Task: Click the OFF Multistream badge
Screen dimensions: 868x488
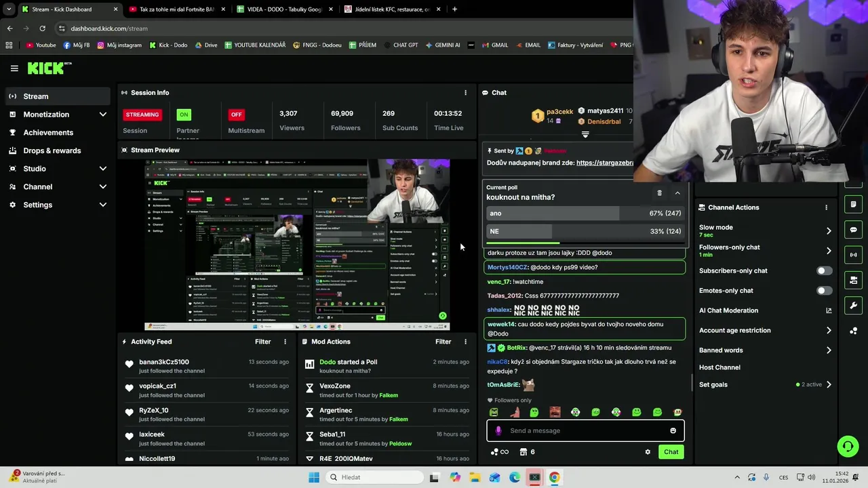Action: click(x=236, y=115)
